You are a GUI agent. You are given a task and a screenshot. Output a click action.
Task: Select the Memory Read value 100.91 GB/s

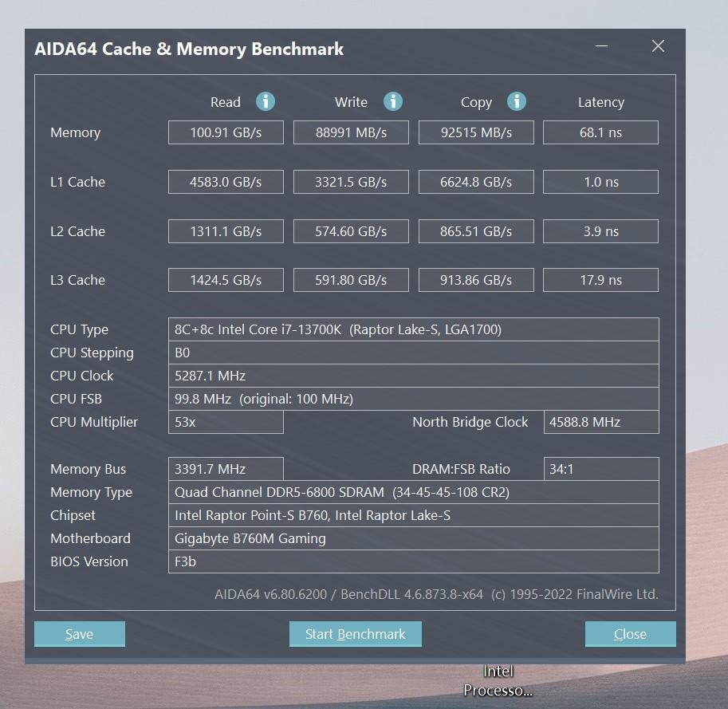tap(226, 132)
